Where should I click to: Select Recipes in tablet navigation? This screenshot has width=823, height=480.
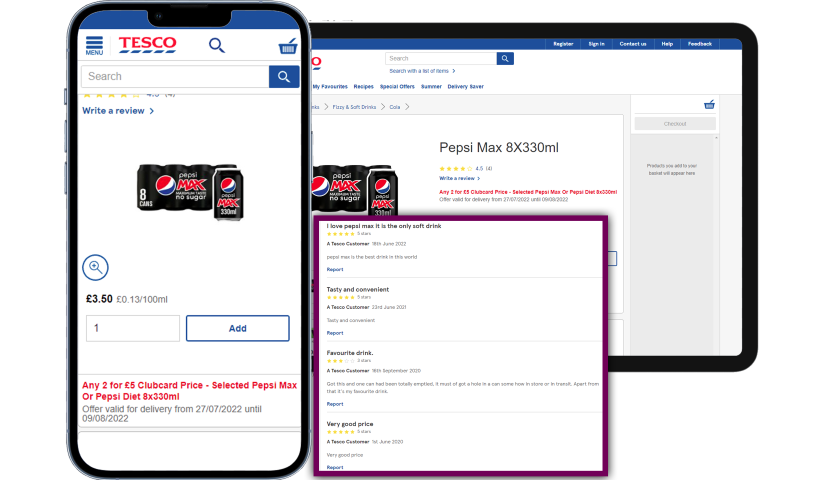[x=364, y=87]
